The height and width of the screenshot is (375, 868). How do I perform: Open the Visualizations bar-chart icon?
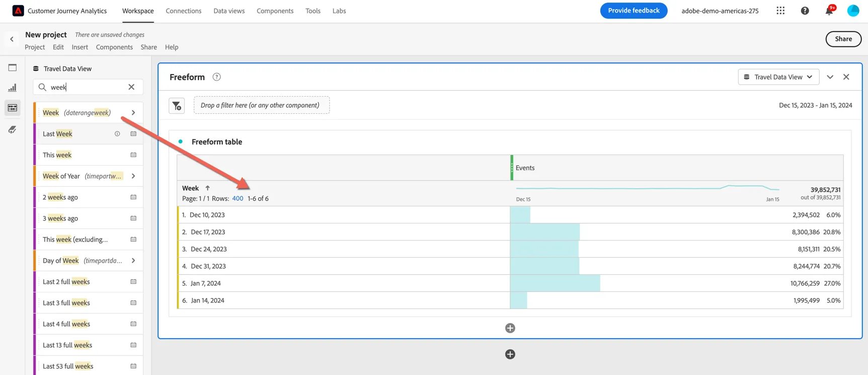[x=13, y=88]
